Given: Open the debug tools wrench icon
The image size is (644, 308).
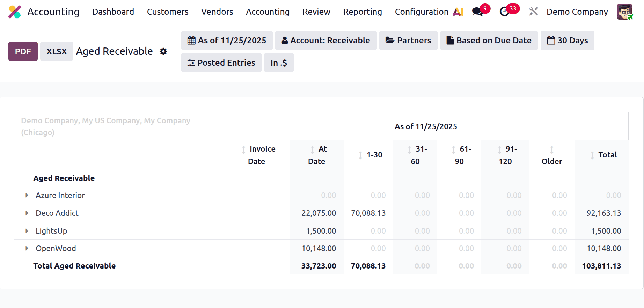Looking at the screenshot, I should [533, 12].
